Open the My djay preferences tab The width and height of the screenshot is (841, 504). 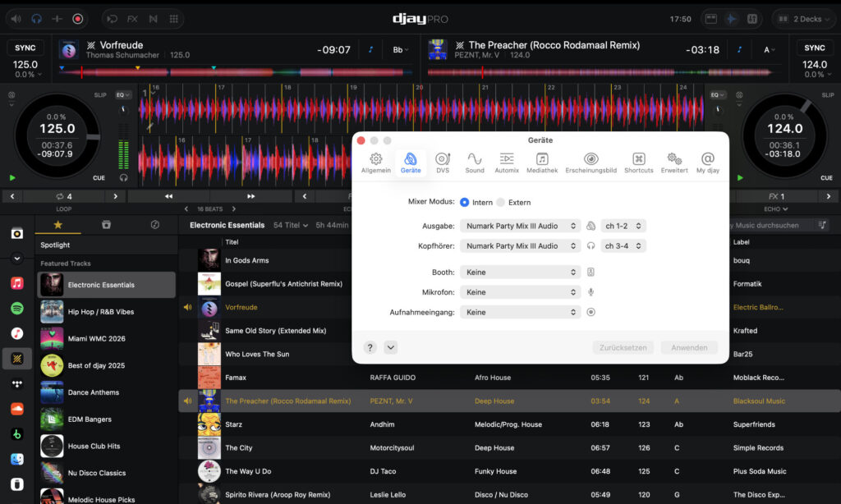coord(707,163)
